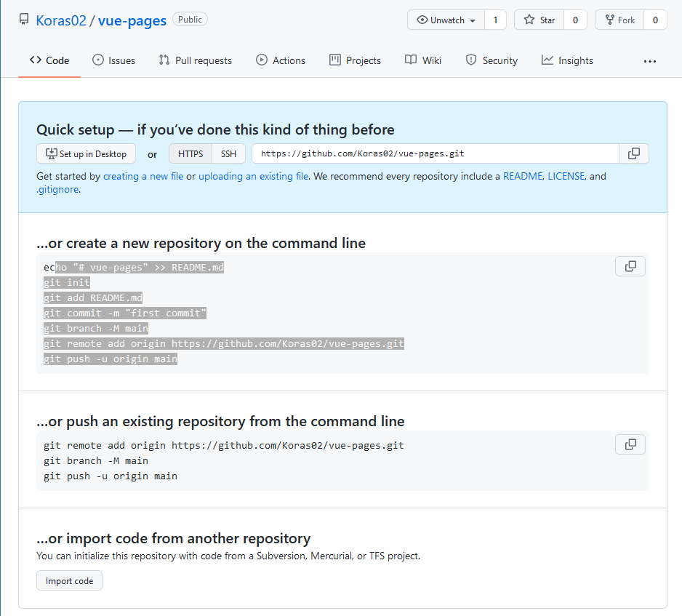Switch to the Insights tab

[x=567, y=60]
